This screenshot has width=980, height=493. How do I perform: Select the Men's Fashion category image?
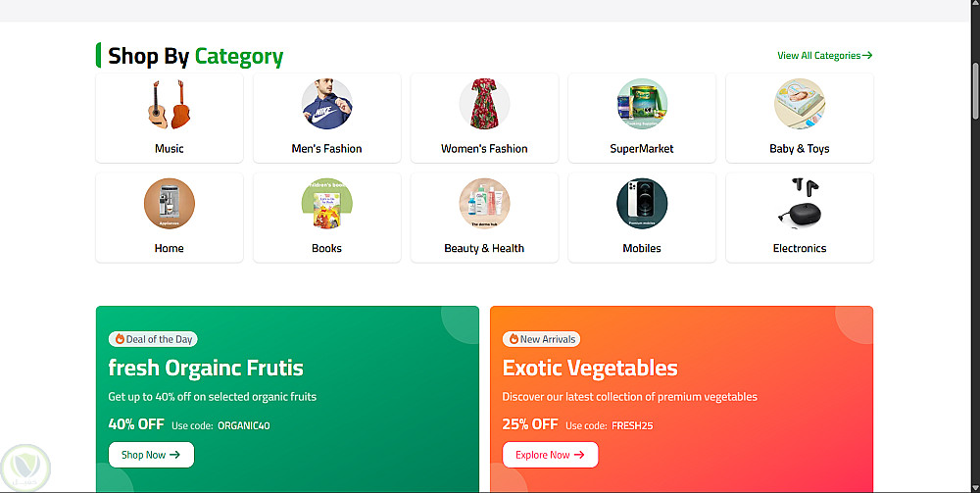[327, 104]
